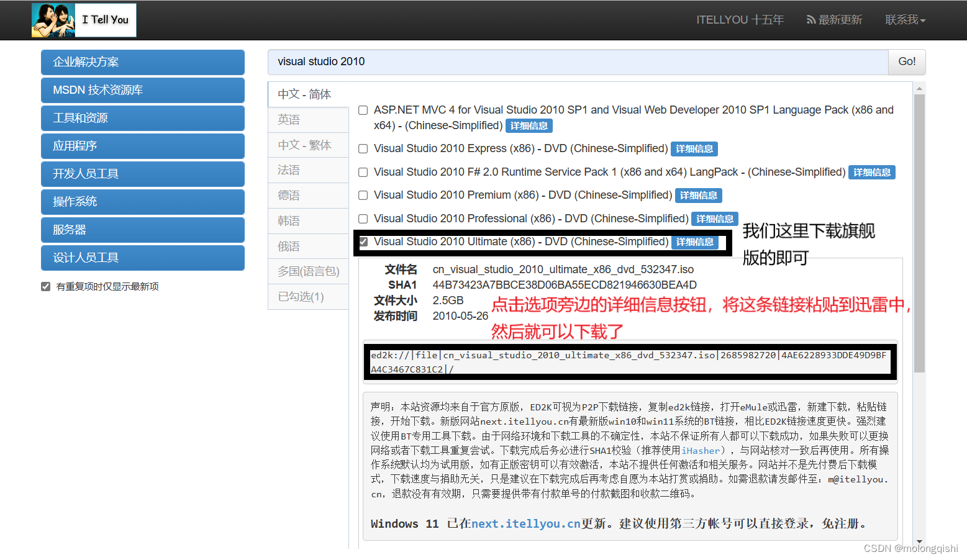Open the 开发人员工具 category
Image resolution: width=967 pixels, height=560 pixels.
coord(142,174)
